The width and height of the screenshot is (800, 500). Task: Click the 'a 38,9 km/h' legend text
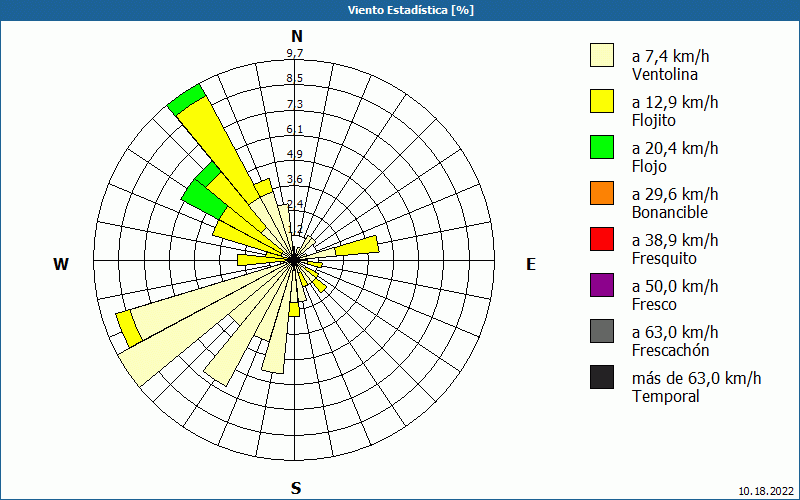pos(675,240)
